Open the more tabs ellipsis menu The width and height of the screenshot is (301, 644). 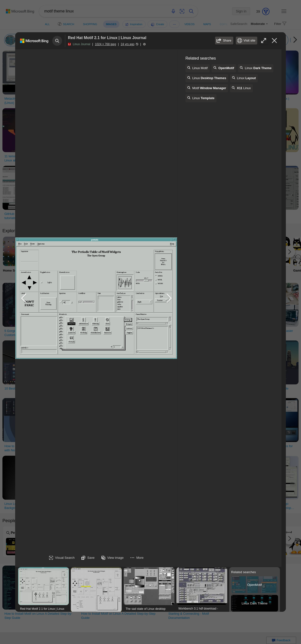point(174,24)
